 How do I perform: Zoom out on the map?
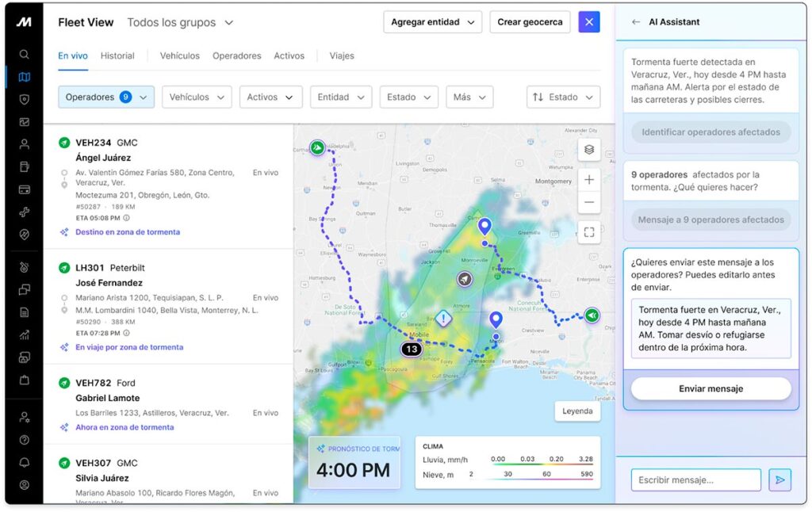click(x=588, y=203)
